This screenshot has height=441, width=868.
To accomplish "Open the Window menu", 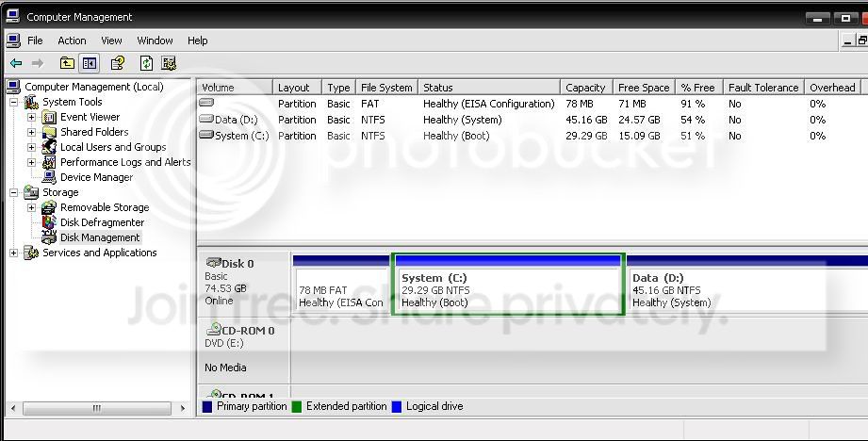I will 155,41.
